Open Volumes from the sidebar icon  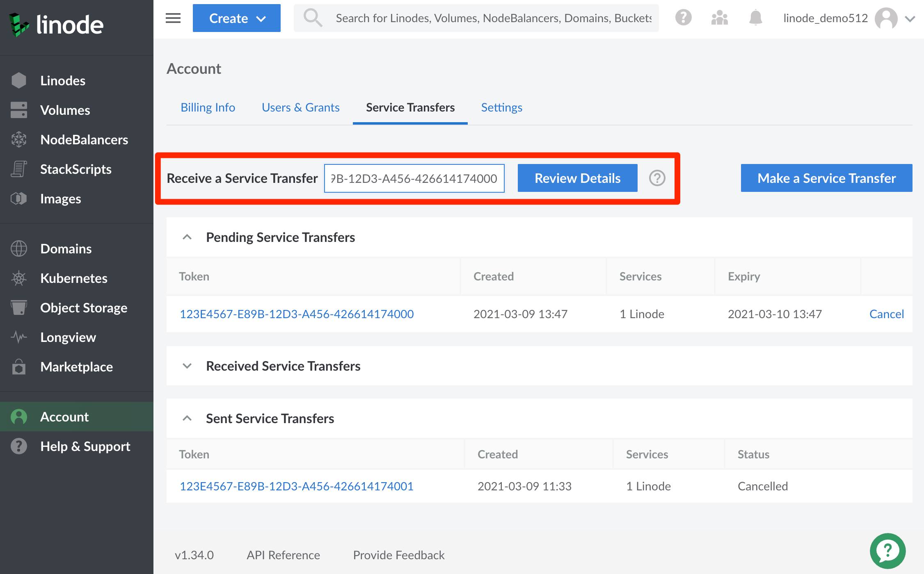point(20,110)
